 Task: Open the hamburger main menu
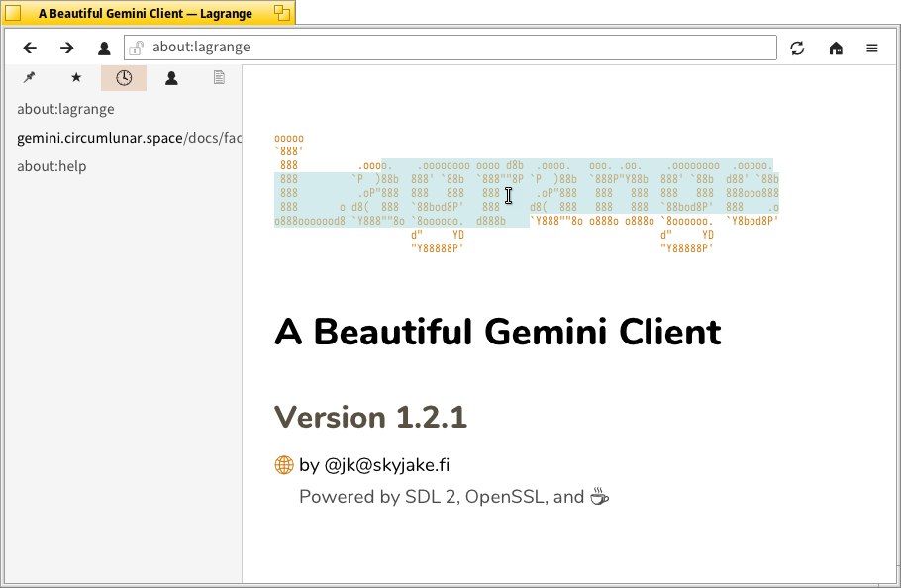click(x=871, y=48)
